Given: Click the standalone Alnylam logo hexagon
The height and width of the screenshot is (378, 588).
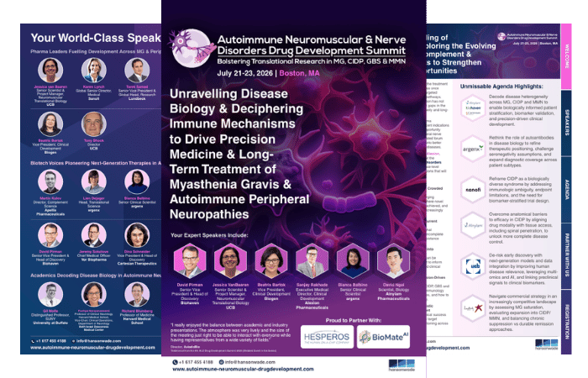Looking at the screenshot, I should [473, 225].
